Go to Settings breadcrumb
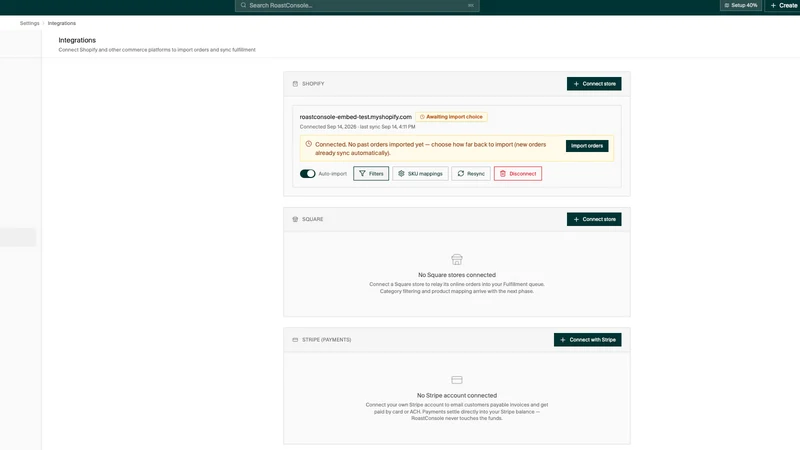The image size is (800, 450). [30, 23]
